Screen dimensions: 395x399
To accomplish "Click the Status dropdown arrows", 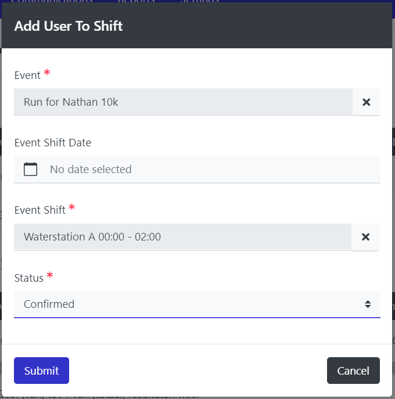I will coord(368,304).
